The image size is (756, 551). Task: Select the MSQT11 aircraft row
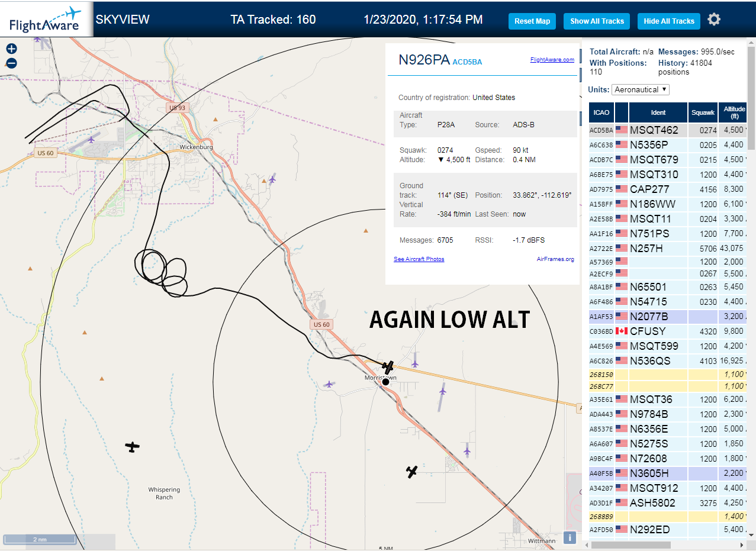point(668,219)
